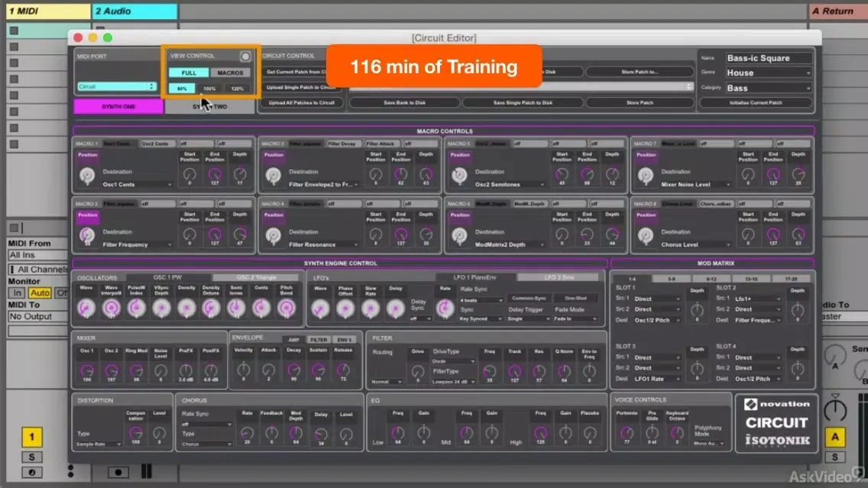This screenshot has height=488, width=868.
Task: Open Mod Matrix slots 17-20 tab
Action: coord(791,279)
